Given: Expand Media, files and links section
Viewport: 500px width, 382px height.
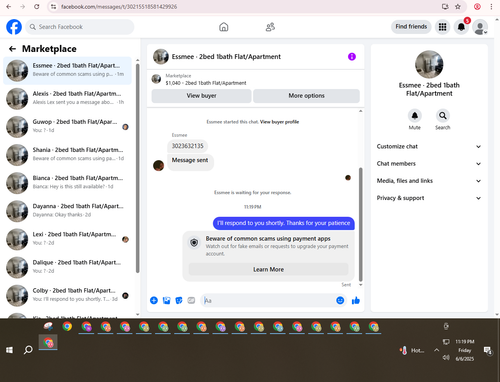Looking at the screenshot, I should (x=429, y=181).
